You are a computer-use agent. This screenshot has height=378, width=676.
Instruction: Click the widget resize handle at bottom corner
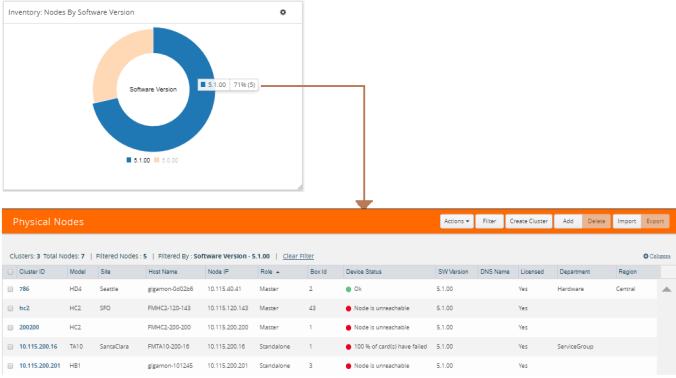(x=299, y=187)
